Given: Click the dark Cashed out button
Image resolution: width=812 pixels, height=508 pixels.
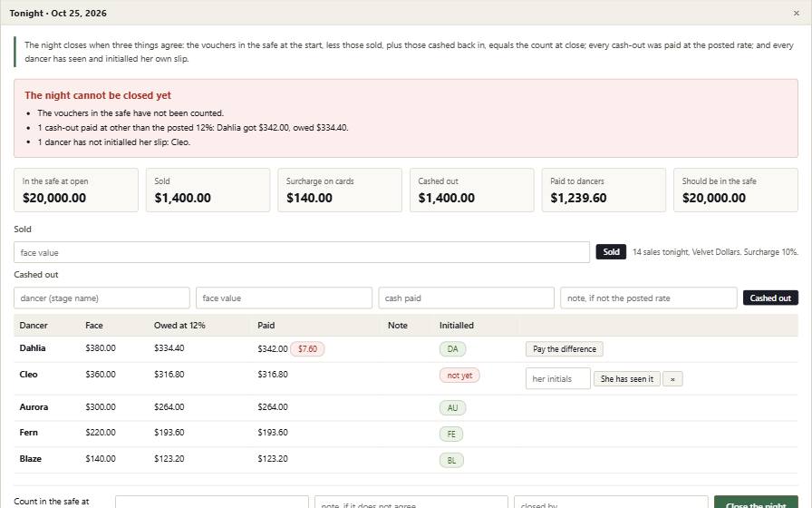Looking at the screenshot, I should point(770,298).
